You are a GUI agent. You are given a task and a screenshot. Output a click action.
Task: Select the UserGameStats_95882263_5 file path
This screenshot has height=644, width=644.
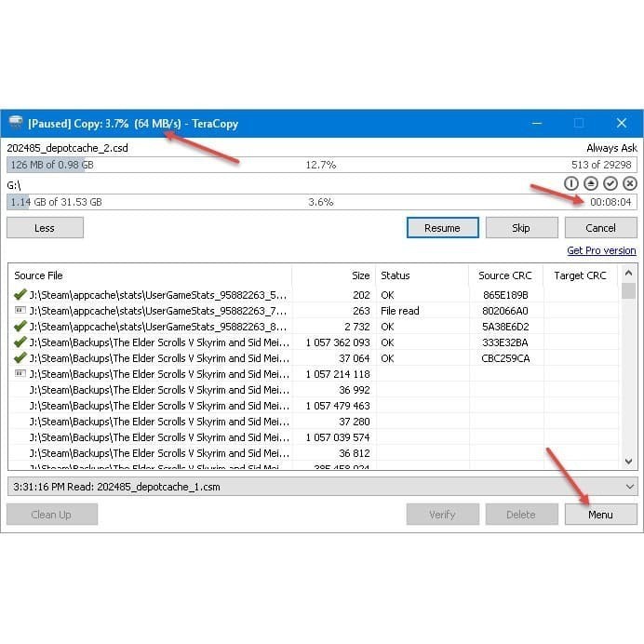(x=158, y=295)
